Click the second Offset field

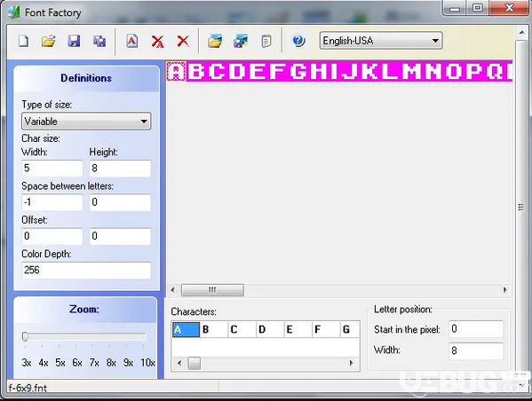click(120, 236)
